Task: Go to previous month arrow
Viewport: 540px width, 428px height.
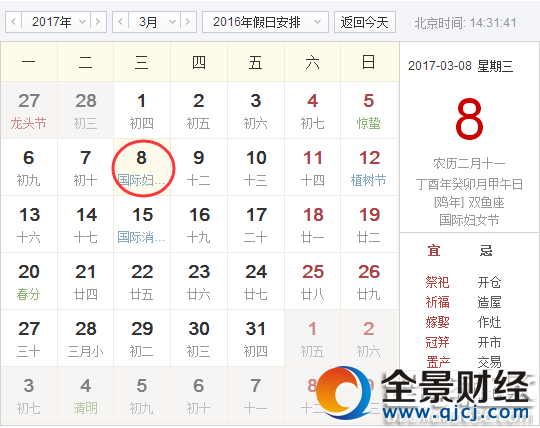Action: tap(121, 22)
